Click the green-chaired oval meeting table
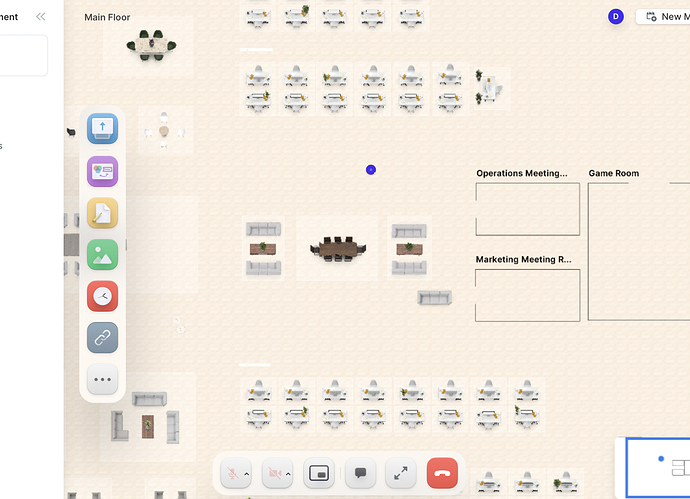Viewport: 690px width, 499px height. coord(151,45)
